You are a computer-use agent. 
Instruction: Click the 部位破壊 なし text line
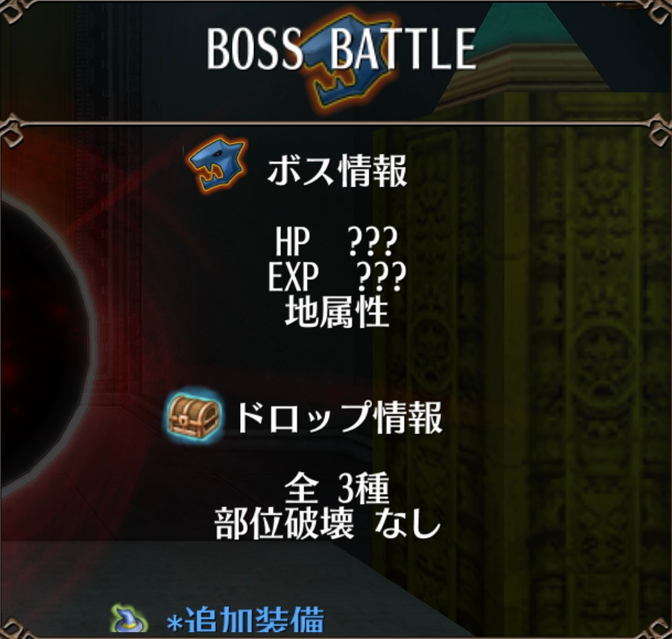328,524
